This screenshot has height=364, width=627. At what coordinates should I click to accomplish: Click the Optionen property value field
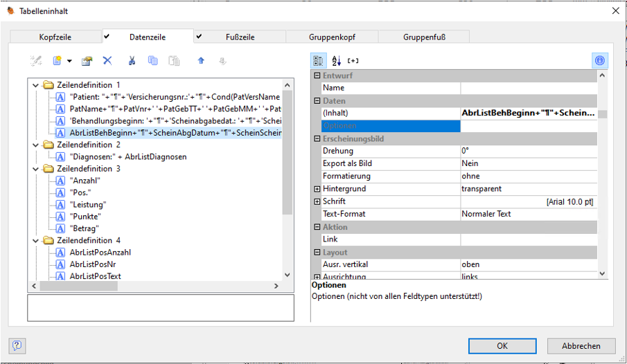[x=529, y=126]
